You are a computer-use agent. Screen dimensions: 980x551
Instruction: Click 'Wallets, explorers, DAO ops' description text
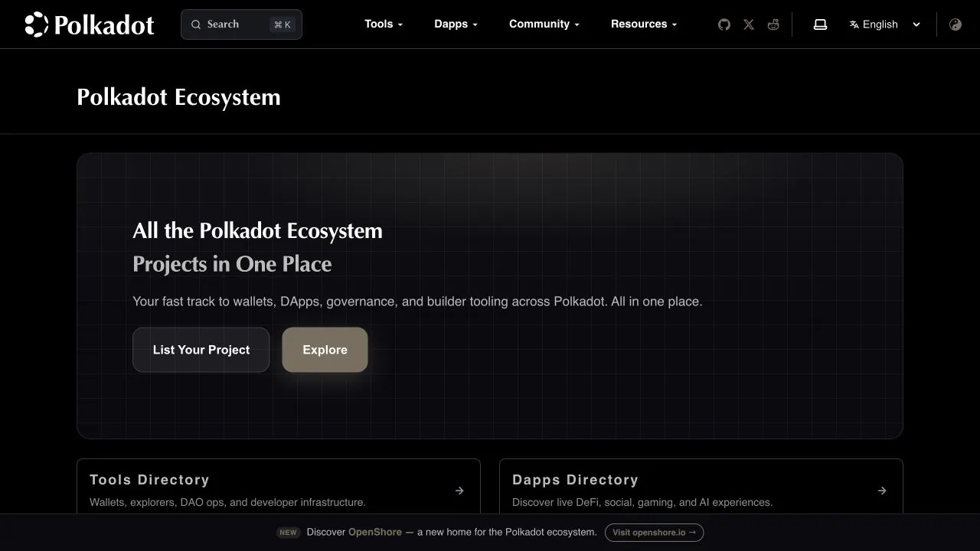point(227,502)
